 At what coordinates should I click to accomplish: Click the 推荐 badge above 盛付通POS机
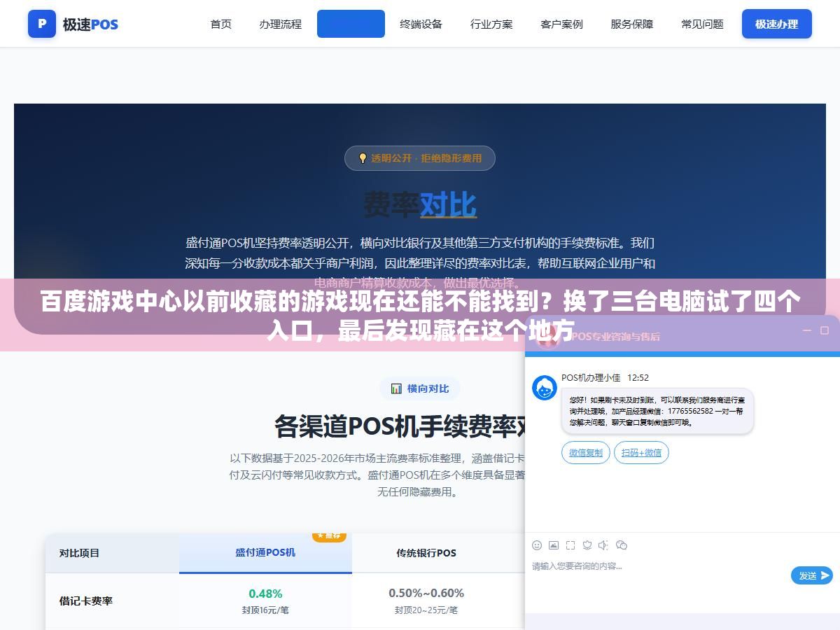click(329, 535)
